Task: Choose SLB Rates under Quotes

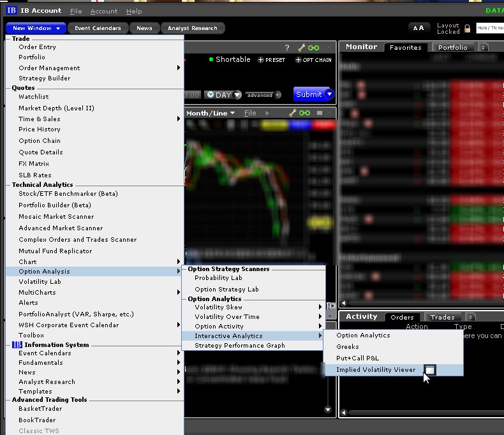Action: [x=94, y=175]
